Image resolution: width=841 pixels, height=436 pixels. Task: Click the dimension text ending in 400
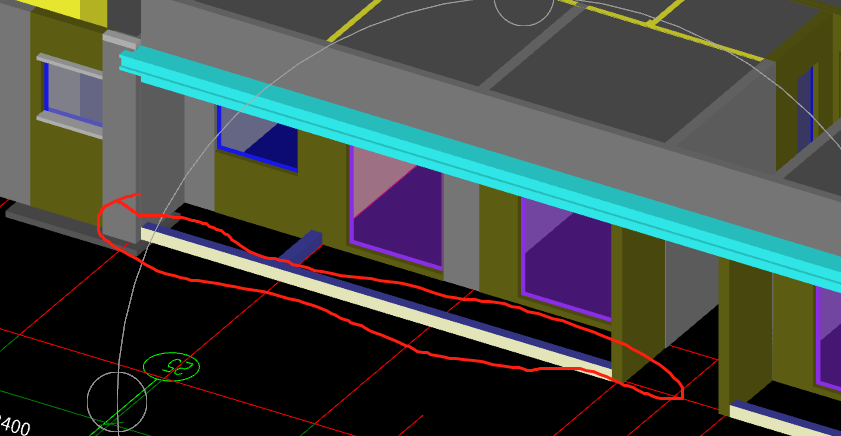pos(14,425)
